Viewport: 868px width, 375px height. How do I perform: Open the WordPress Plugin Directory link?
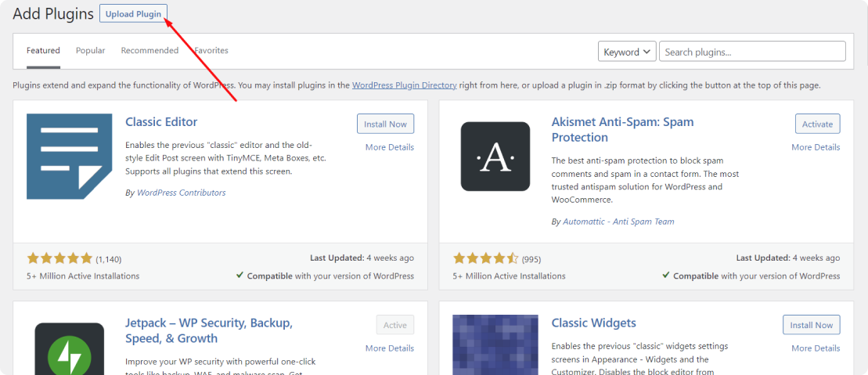click(404, 85)
